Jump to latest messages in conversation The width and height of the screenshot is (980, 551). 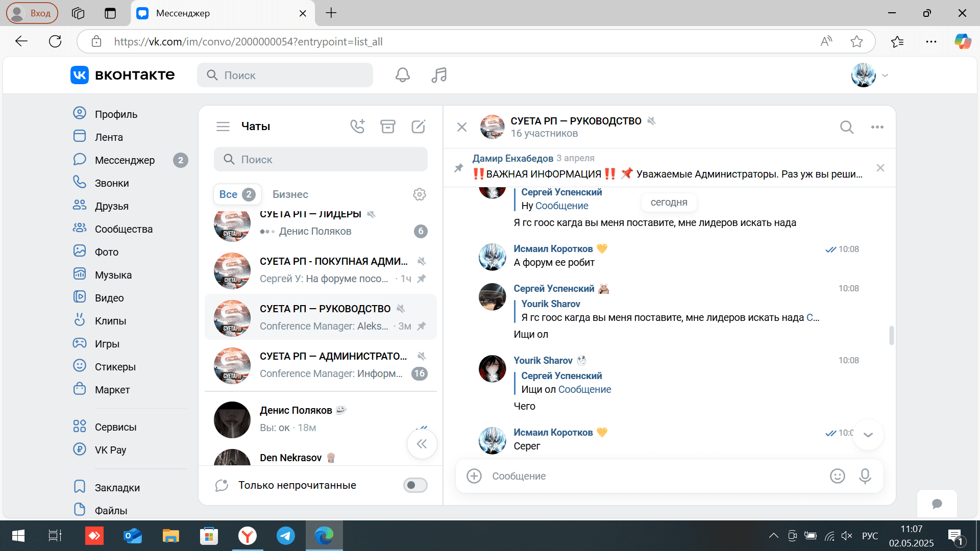868,435
